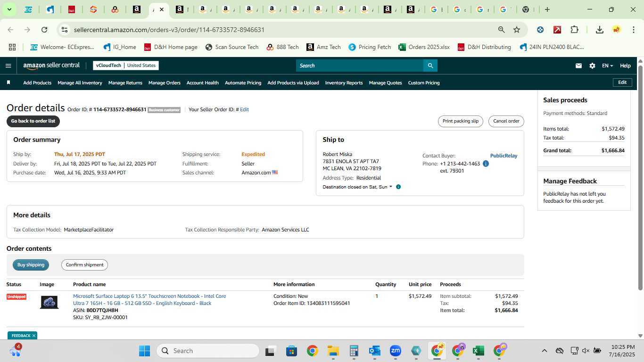Image resolution: width=644 pixels, height=362 pixels.
Task: Open Custom Pricing
Action: [424, 82]
